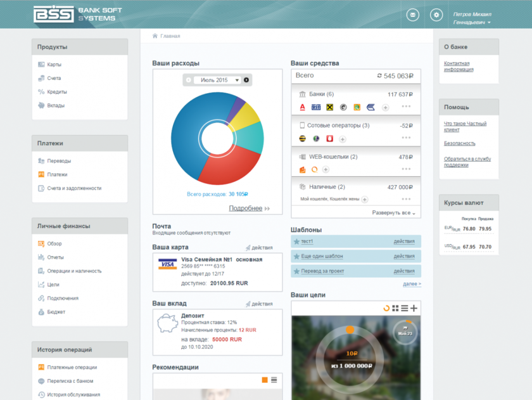Switch goals to grid view
Viewport: 532px width, 400px height.
[x=395, y=308]
